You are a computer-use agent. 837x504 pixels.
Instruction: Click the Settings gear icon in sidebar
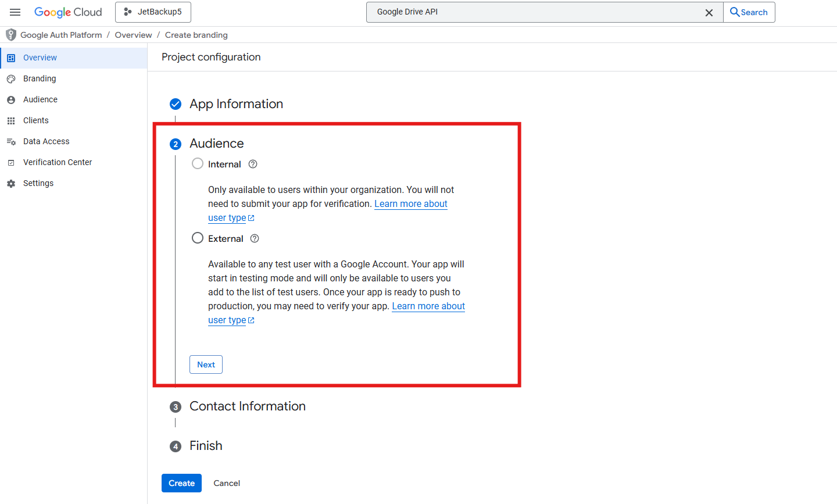click(11, 184)
